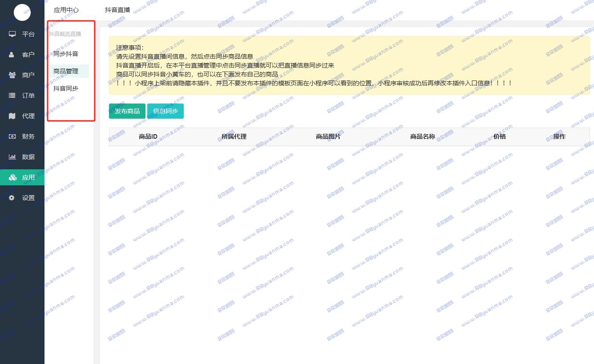Open 订单 using the list icon
The width and height of the screenshot is (594, 364).
(12, 96)
